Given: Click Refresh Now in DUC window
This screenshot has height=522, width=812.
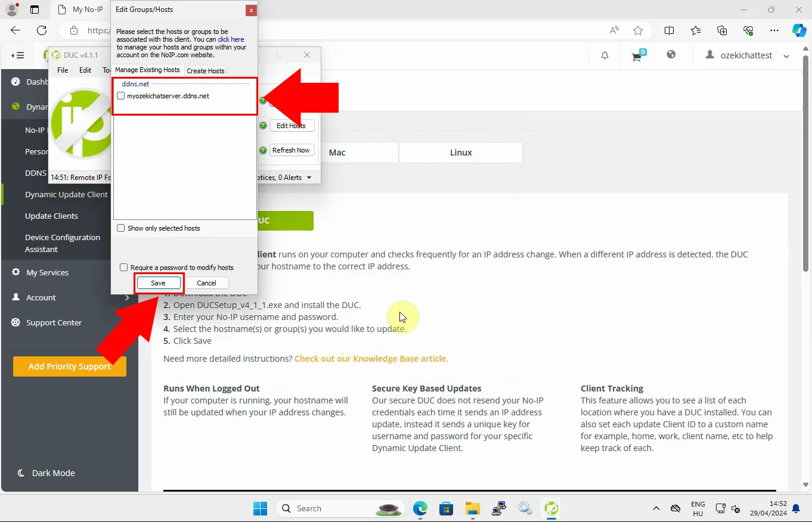Looking at the screenshot, I should (292, 150).
